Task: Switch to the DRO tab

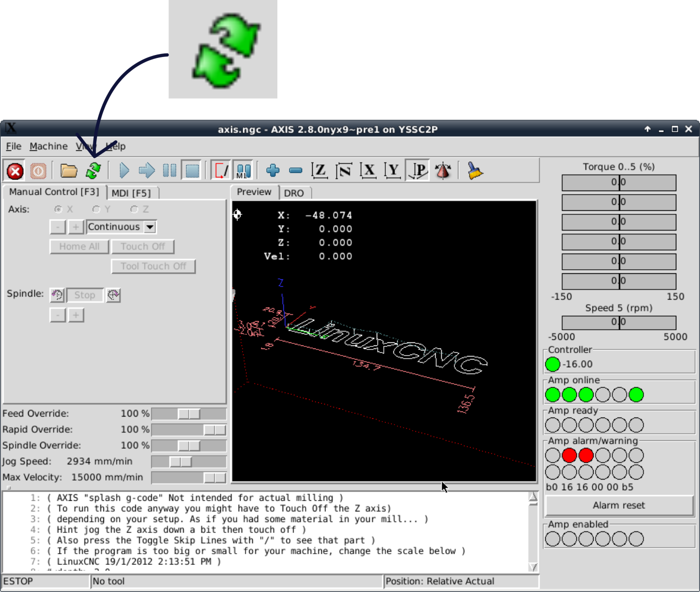Action: [x=295, y=193]
